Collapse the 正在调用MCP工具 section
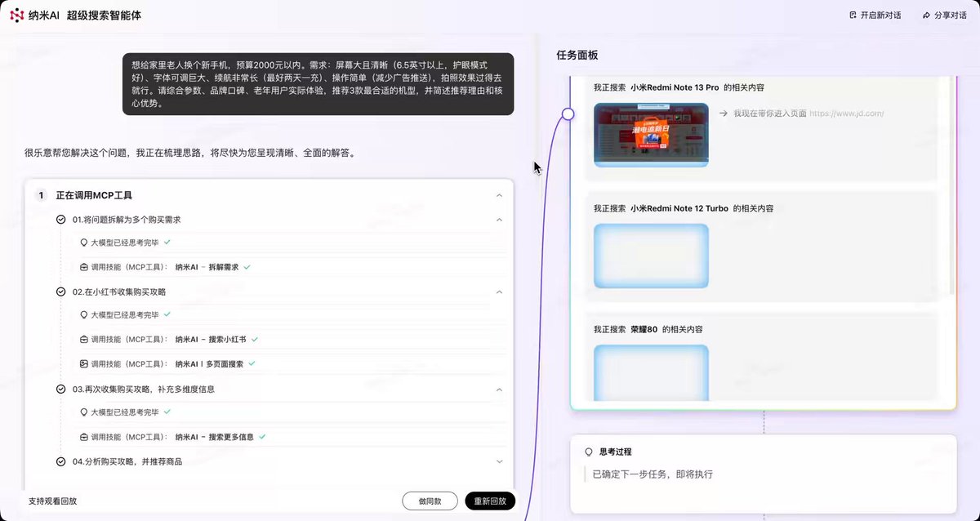 click(499, 196)
